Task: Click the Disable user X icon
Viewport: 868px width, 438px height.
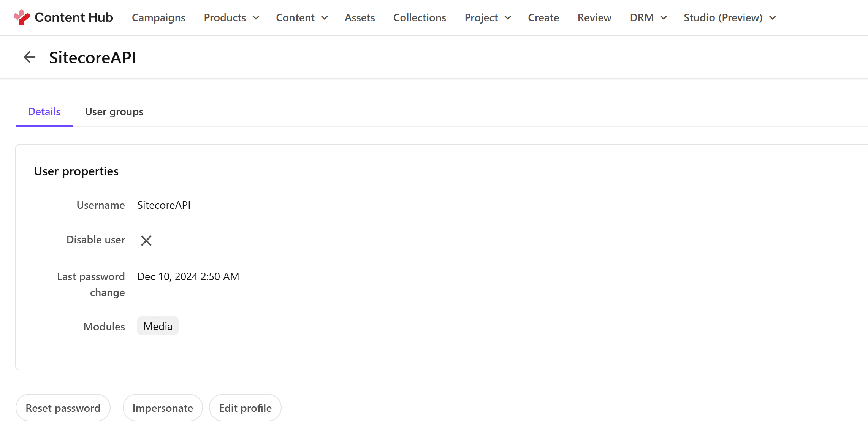Action: pyautogui.click(x=146, y=240)
